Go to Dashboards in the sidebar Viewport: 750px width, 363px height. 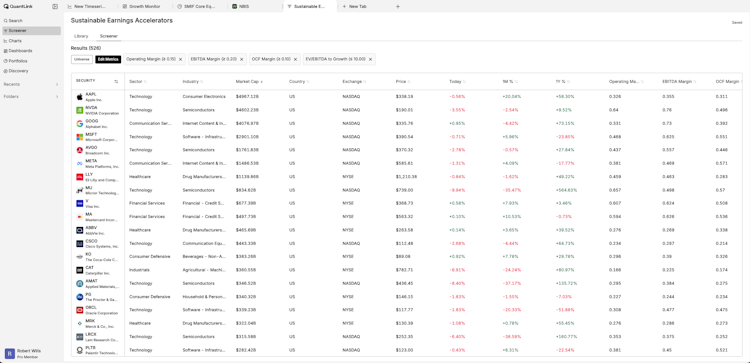point(31,51)
